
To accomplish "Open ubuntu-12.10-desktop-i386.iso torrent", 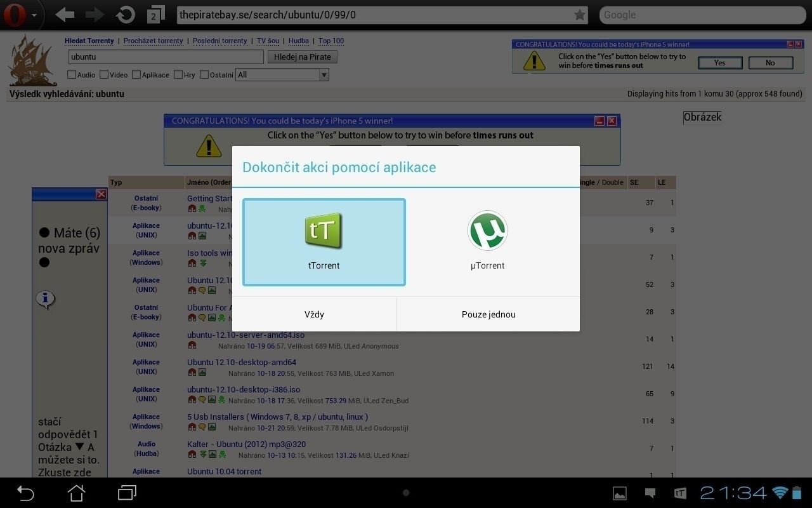I will click(244, 389).
